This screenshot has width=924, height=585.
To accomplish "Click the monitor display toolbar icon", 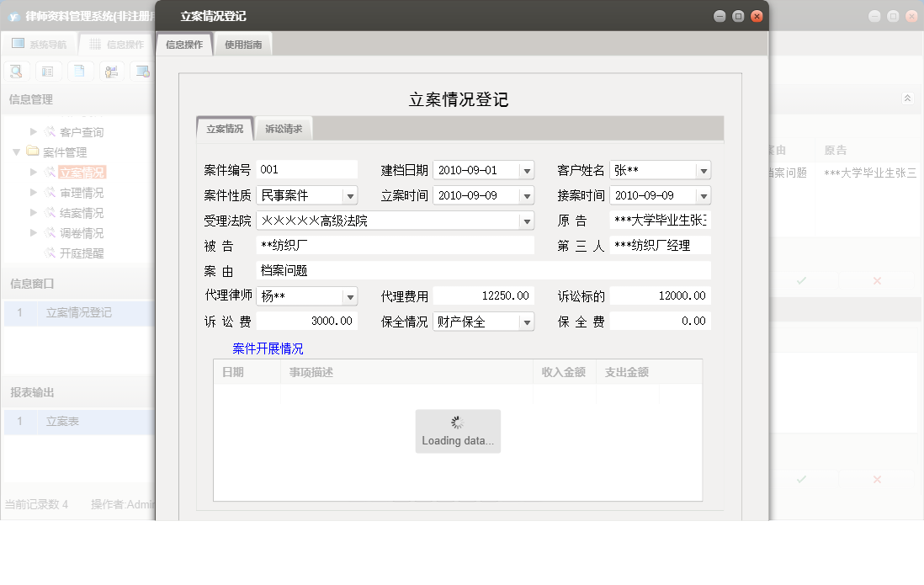I will coord(144,71).
